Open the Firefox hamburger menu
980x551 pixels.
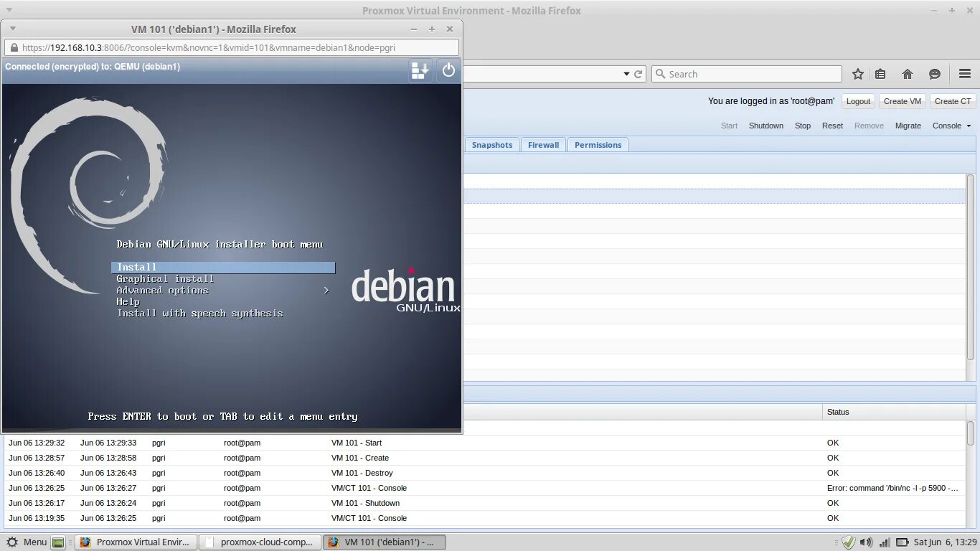point(965,74)
